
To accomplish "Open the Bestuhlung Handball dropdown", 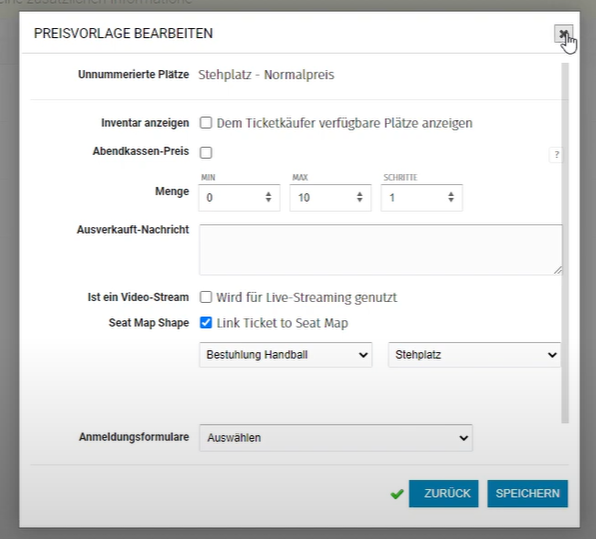I will [285, 355].
